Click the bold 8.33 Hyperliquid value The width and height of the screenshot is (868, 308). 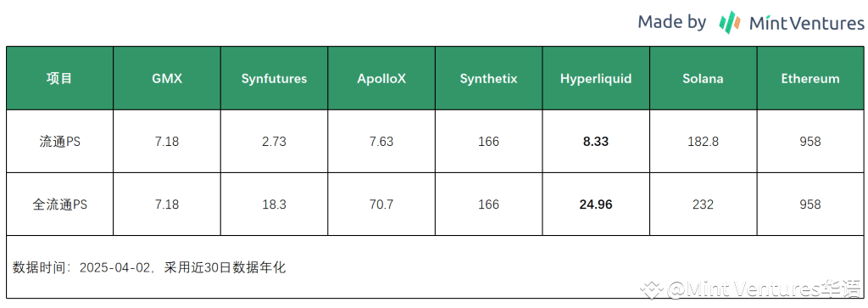point(596,142)
